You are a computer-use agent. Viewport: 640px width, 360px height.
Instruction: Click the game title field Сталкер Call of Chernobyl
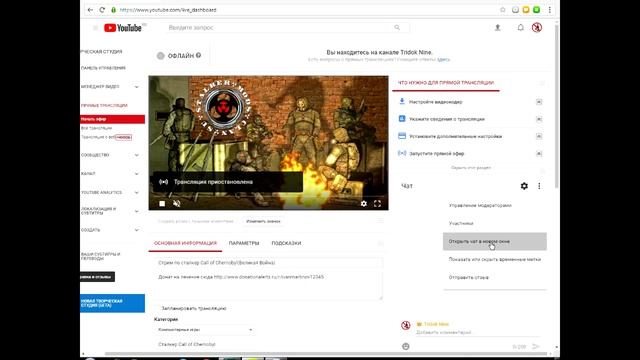click(x=269, y=344)
